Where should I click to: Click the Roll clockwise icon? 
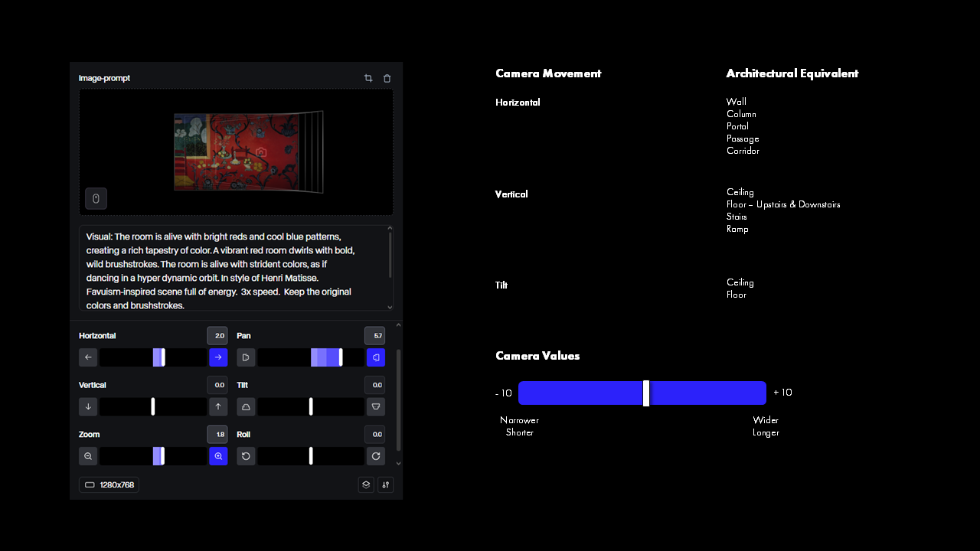tap(376, 456)
